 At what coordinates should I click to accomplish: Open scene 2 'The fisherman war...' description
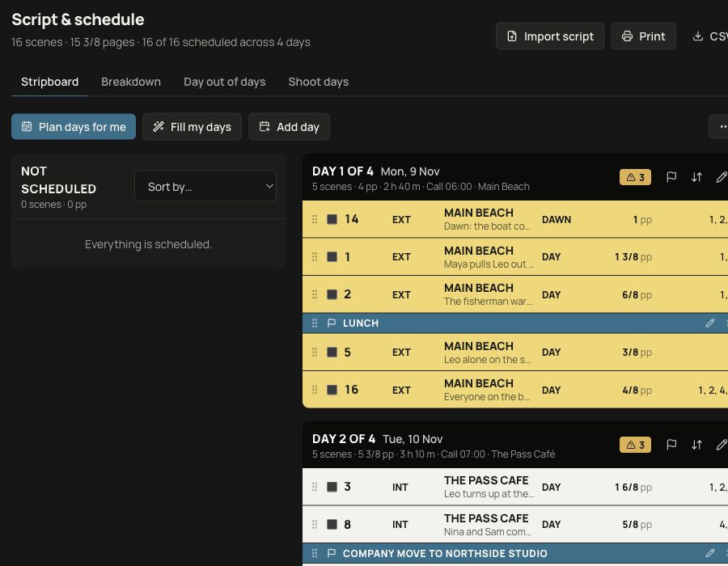pos(488,302)
